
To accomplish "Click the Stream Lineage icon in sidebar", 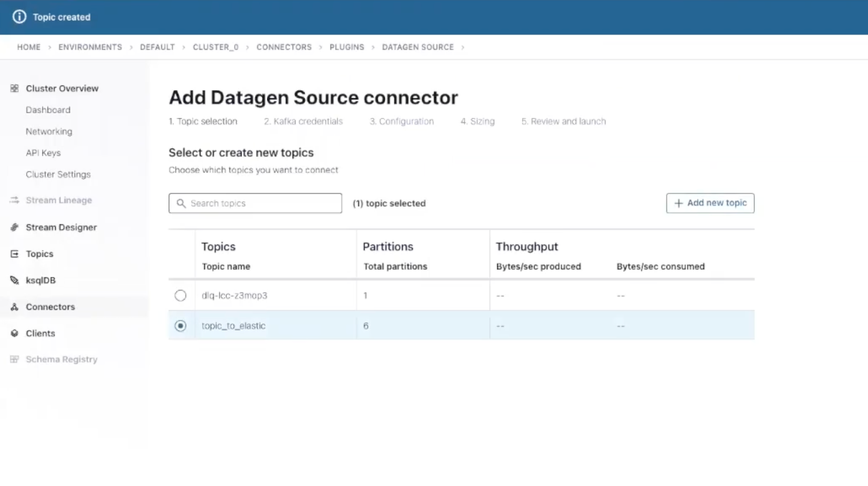I will tap(14, 200).
